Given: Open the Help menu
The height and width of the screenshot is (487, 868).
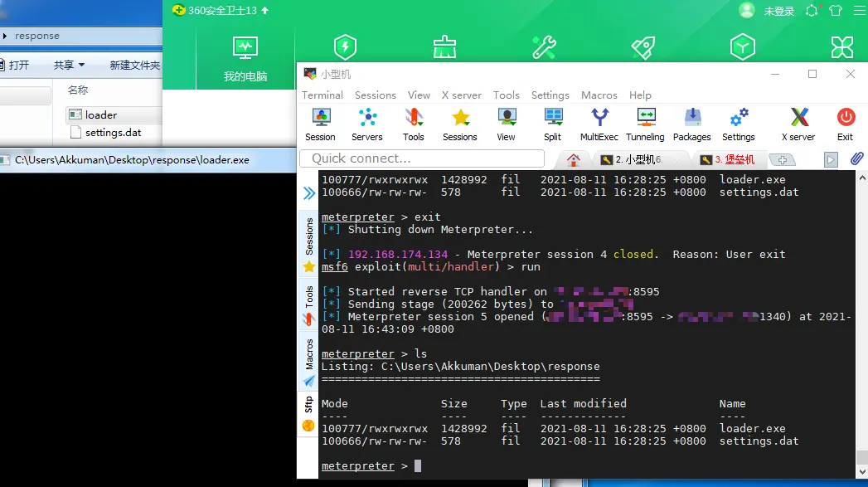Looking at the screenshot, I should point(640,95).
